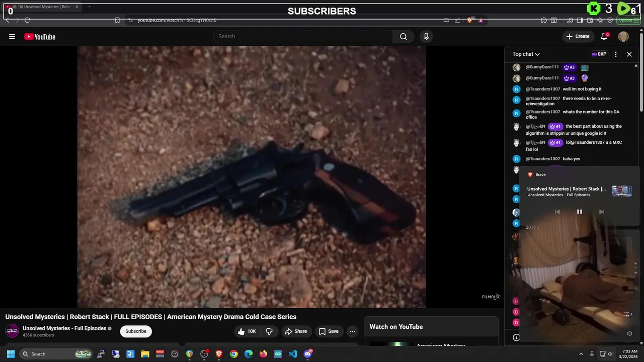
Task: Subscribe to Unsolved Mysteries channel
Action: 136,331
